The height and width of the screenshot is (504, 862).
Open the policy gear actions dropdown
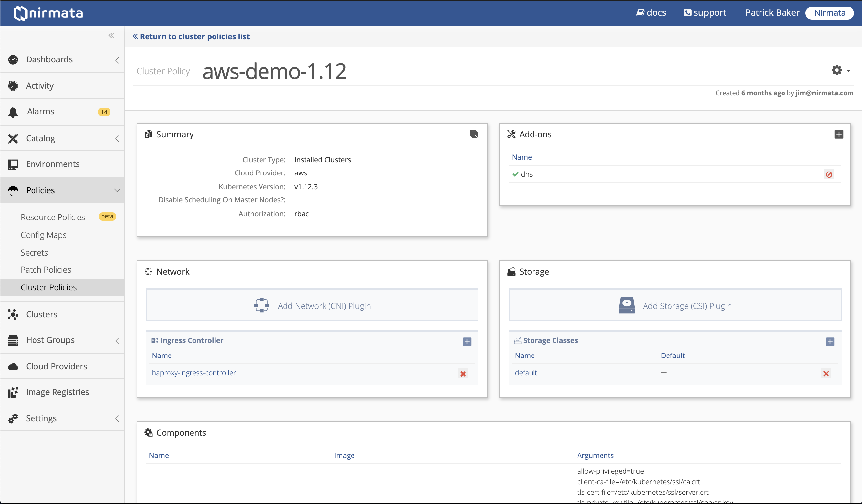pyautogui.click(x=841, y=70)
